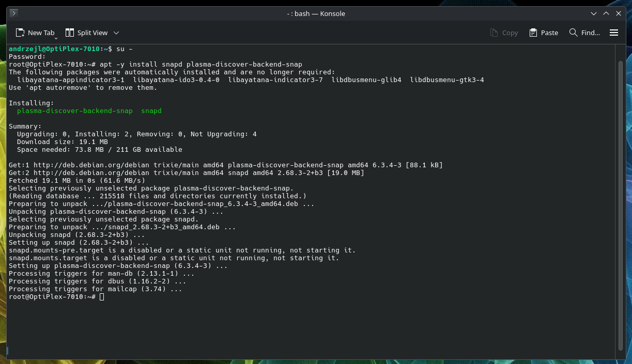Click the 'libdbusmenu-glib4' package name
Image resolution: width=632 pixels, height=364 pixels.
pos(366,80)
